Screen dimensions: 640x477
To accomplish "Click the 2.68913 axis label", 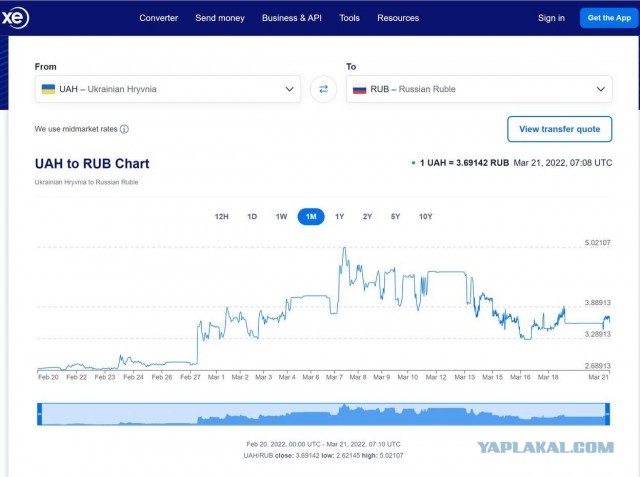I will click(x=598, y=366).
